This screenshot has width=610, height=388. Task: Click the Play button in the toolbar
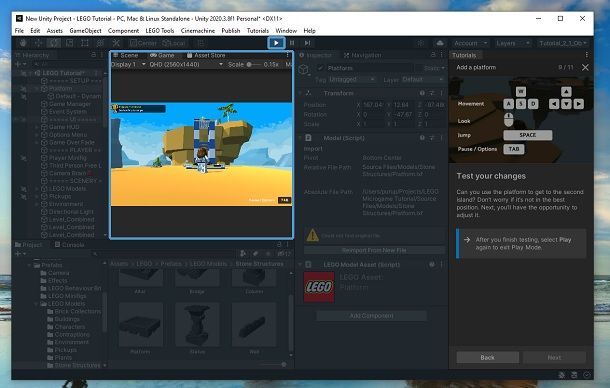point(276,43)
